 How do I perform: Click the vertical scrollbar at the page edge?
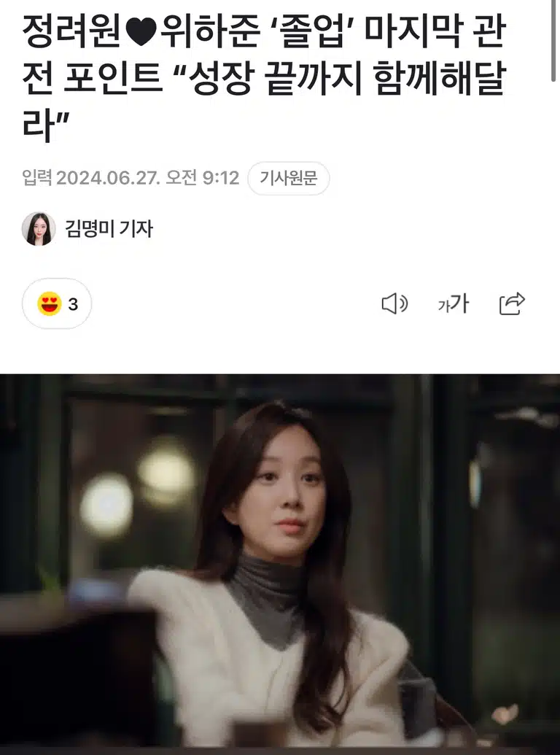point(553,41)
